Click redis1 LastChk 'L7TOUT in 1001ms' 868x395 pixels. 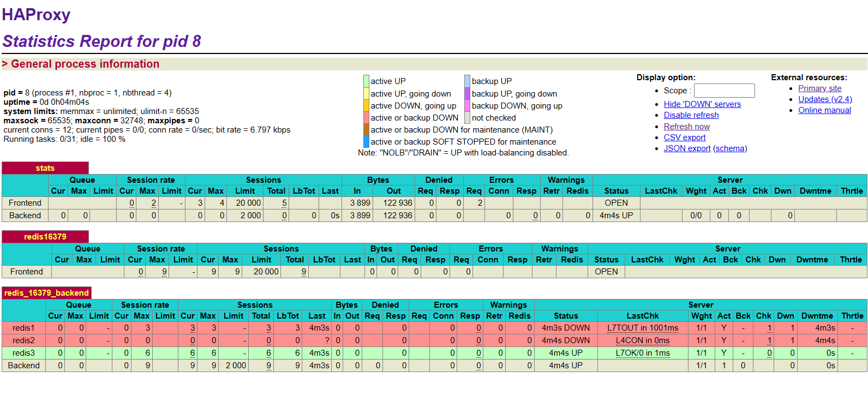pyautogui.click(x=643, y=328)
